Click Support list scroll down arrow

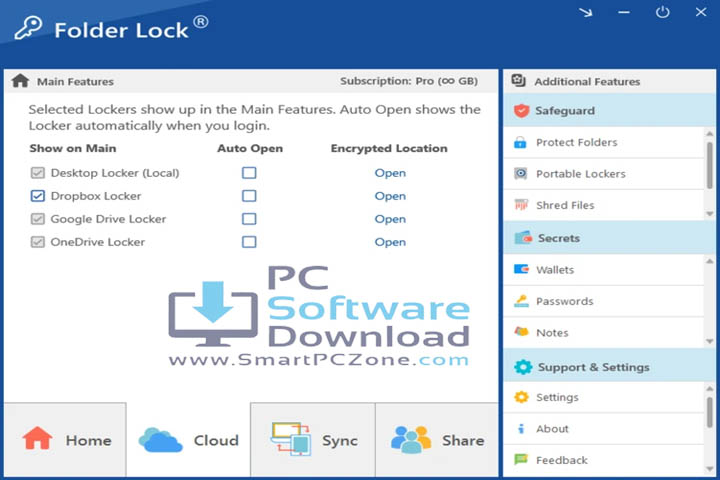[709, 469]
